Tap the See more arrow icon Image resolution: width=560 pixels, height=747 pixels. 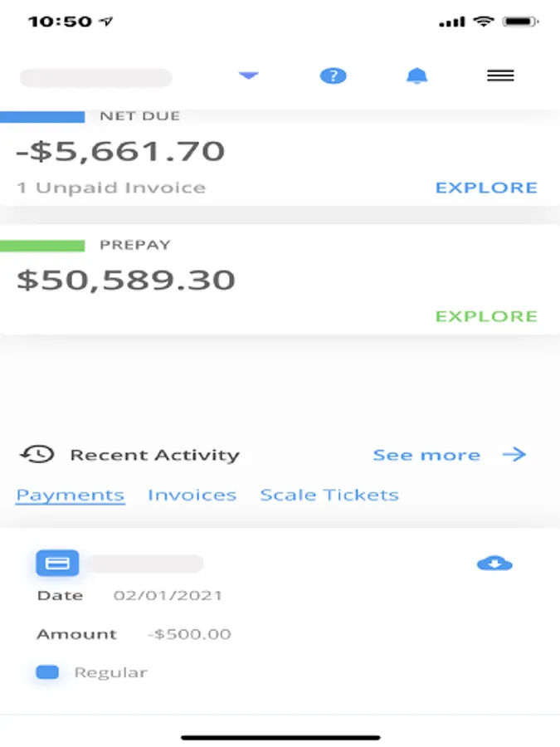514,454
